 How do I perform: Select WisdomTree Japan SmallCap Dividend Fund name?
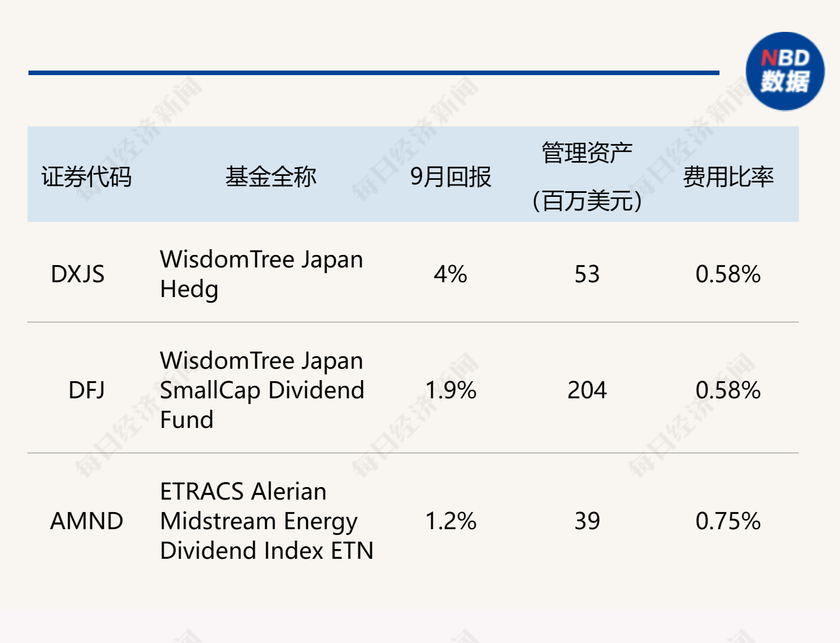[x=262, y=390]
